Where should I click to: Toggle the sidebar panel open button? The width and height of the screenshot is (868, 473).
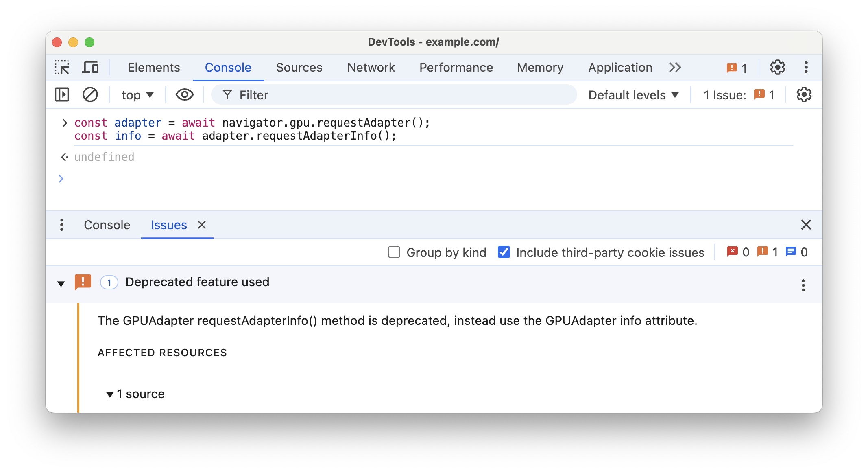(61, 95)
